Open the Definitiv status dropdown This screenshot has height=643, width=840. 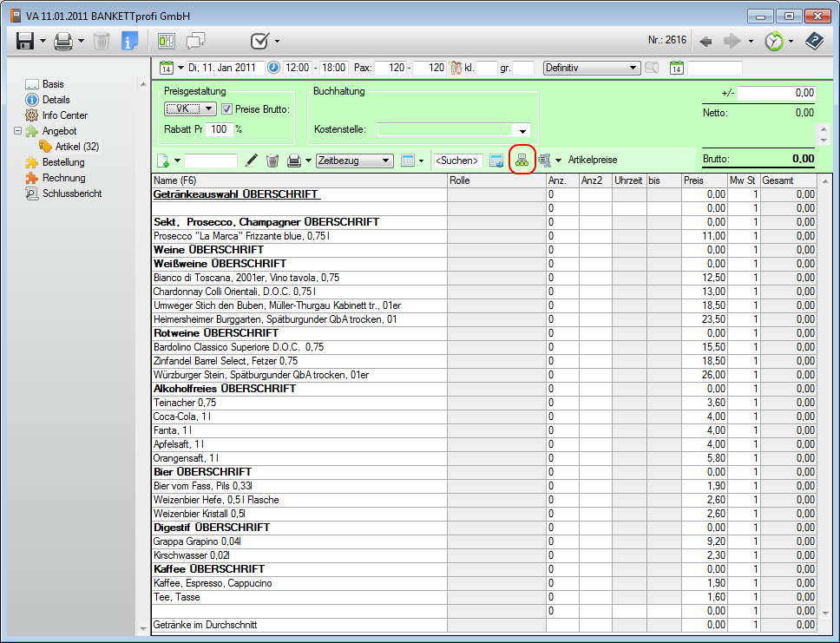click(633, 68)
